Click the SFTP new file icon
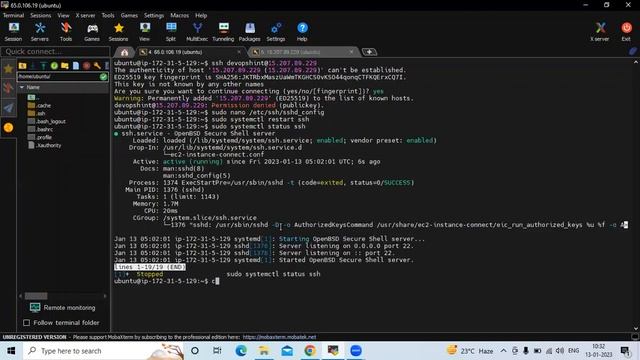Image resolution: width=640 pixels, height=360 pixels. click(76, 66)
